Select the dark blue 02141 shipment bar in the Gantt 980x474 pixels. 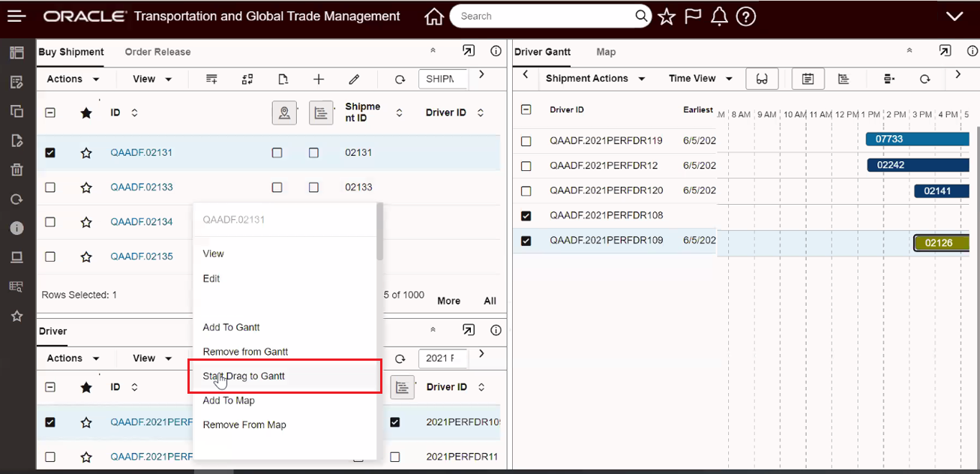pyautogui.click(x=942, y=191)
